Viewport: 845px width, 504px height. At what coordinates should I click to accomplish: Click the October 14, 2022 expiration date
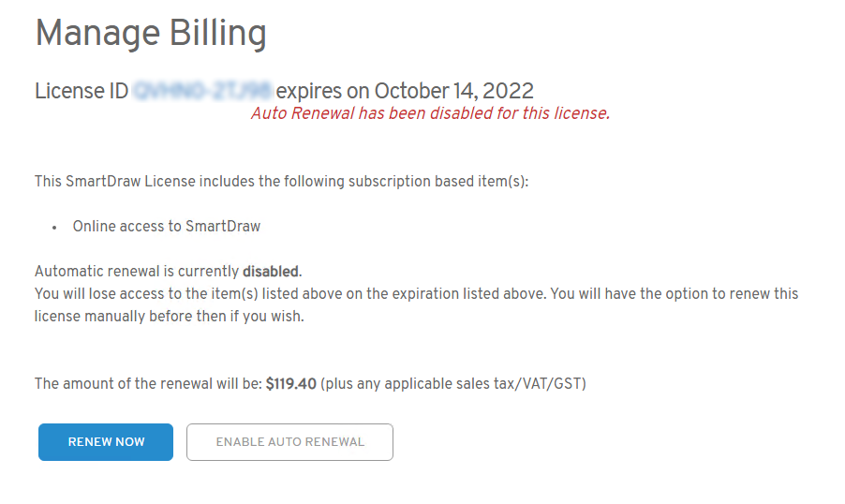[454, 91]
